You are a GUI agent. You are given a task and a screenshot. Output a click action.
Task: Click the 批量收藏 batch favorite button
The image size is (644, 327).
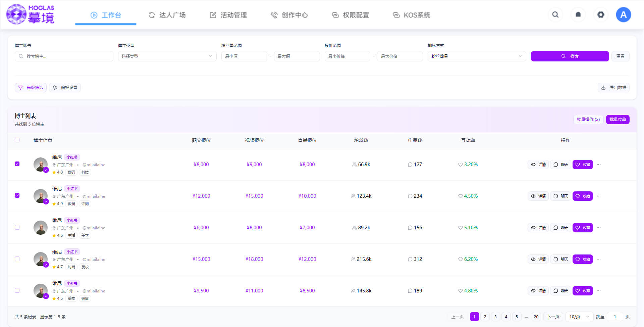[618, 119]
